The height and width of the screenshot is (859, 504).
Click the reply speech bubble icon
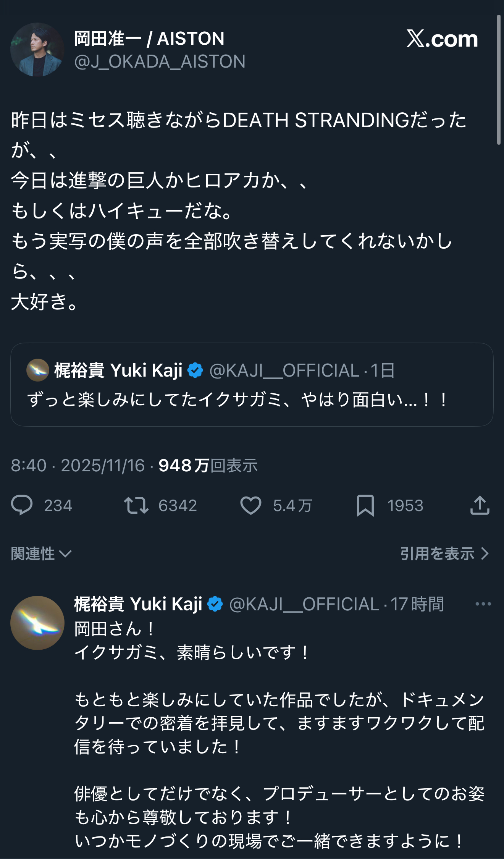[x=22, y=505]
